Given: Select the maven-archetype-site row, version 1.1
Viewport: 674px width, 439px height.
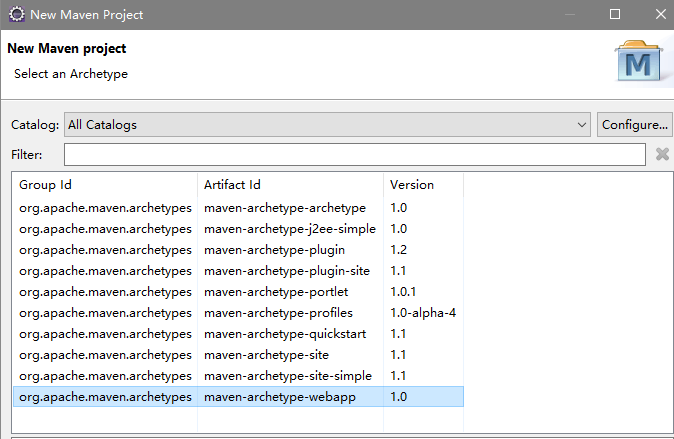Looking at the screenshot, I should tap(239, 355).
